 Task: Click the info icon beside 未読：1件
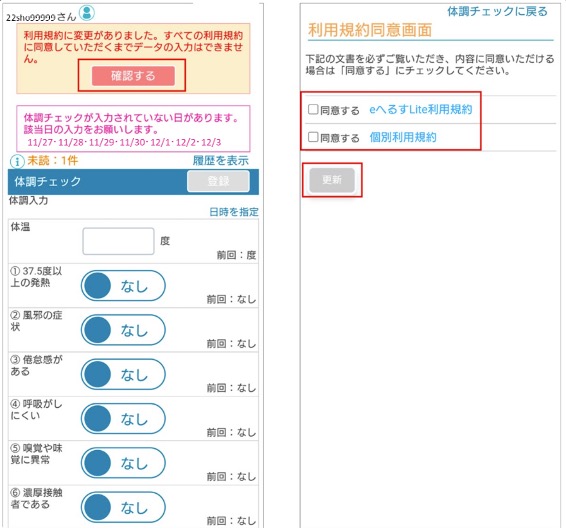coord(17,161)
